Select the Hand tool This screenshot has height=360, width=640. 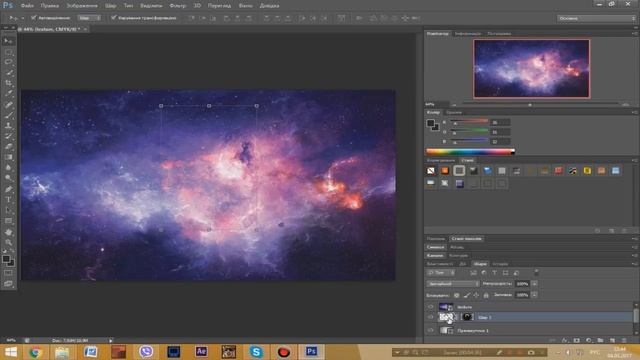[x=9, y=232]
